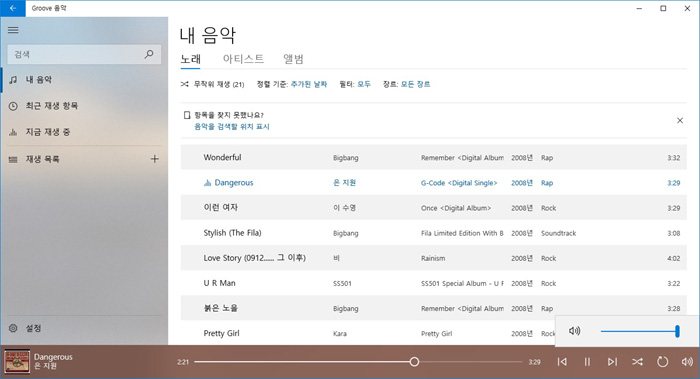700x379 pixels.
Task: Switch to the 앨범 tab
Action: (293, 59)
